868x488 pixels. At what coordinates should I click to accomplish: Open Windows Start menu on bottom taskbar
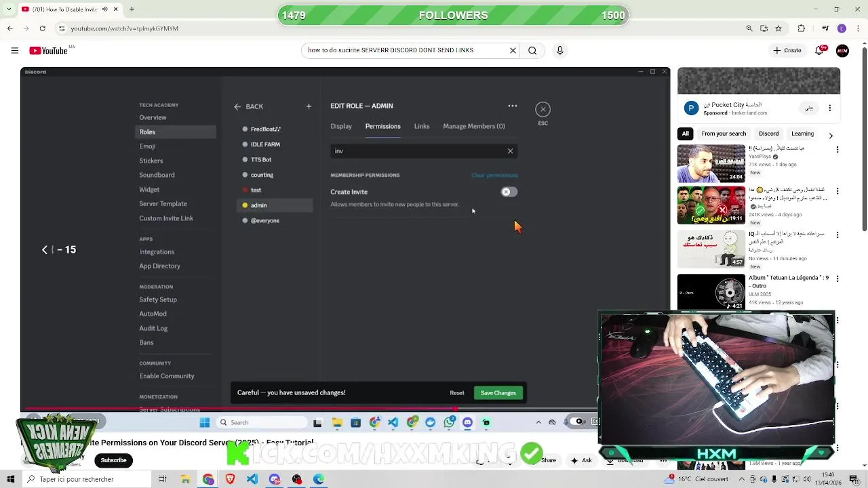(x=11, y=479)
